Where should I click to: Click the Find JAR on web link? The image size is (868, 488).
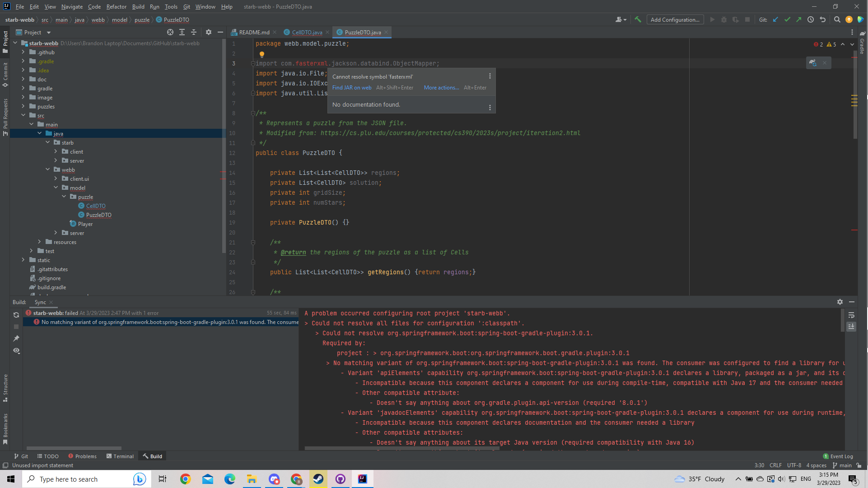[352, 88]
